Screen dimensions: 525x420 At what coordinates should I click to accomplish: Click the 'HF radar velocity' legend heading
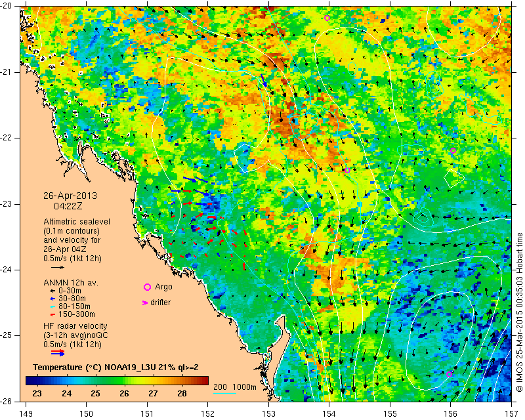[x=75, y=326]
